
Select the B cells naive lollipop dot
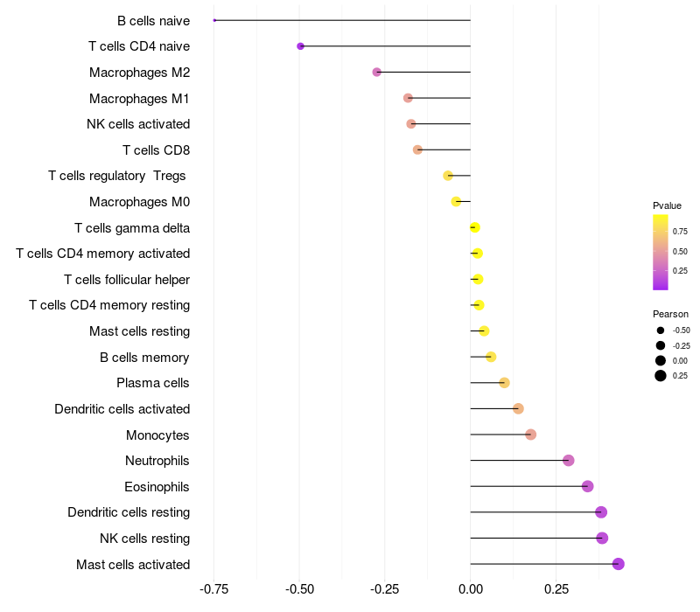214,20
